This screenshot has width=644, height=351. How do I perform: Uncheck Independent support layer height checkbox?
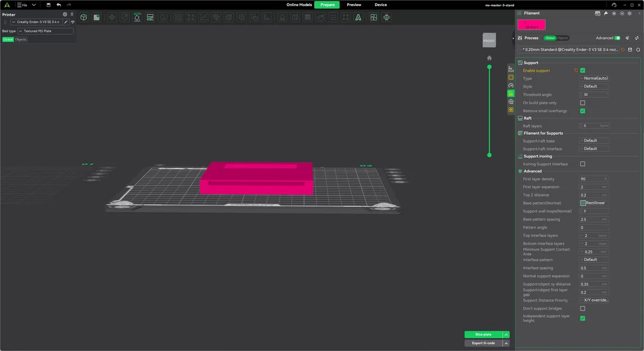pyautogui.click(x=582, y=318)
